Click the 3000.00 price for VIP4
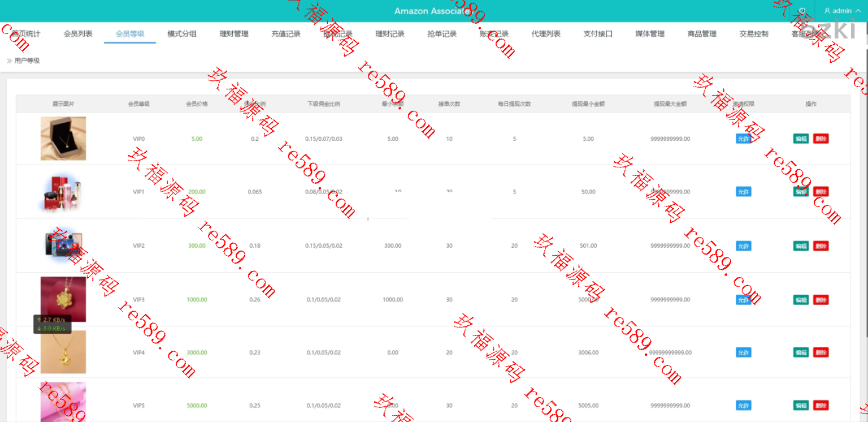This screenshot has width=868, height=422. click(197, 352)
